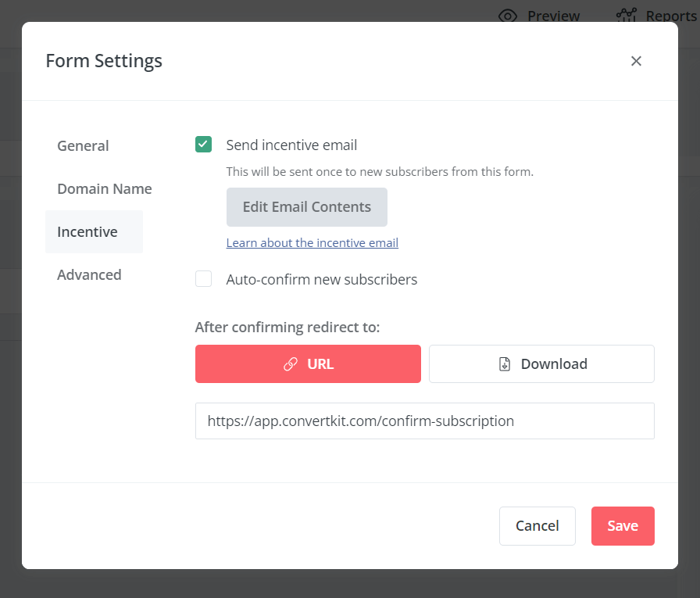This screenshot has height=598, width=700.
Task: Close the Form Settings dialog with the X
Action: pyautogui.click(x=636, y=61)
